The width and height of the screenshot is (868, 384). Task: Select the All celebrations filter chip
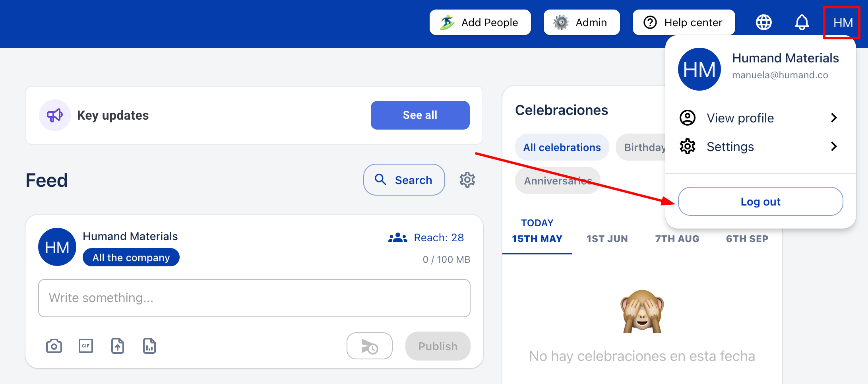562,147
